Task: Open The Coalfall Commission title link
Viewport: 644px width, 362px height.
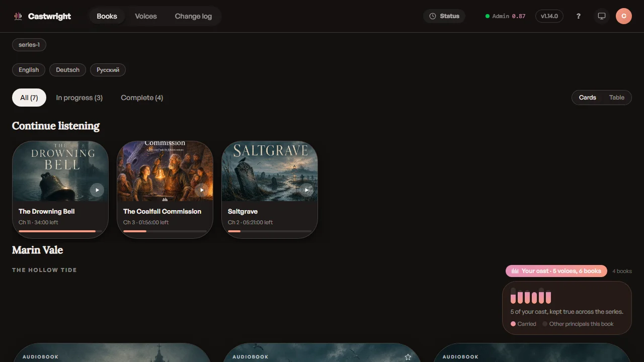Action: 162,212
